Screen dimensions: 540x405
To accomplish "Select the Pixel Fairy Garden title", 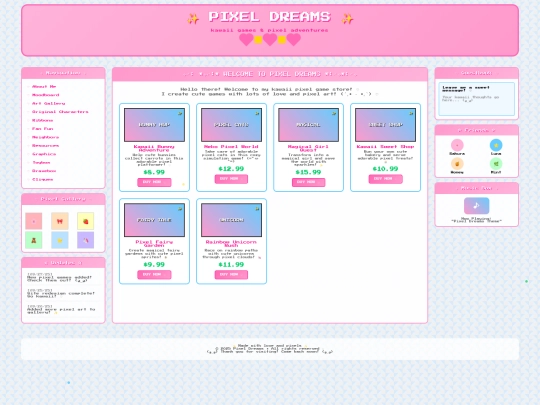I will pos(154,243).
